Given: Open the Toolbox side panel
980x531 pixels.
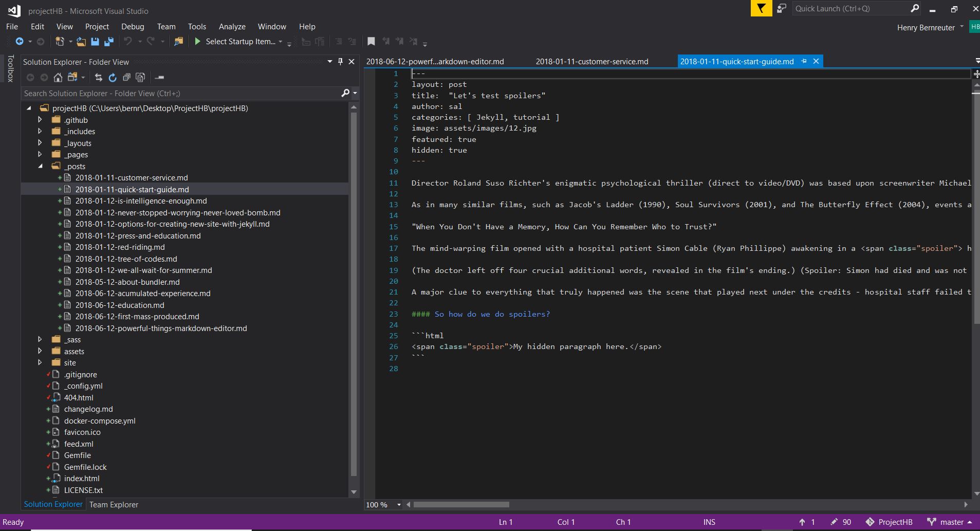Looking at the screenshot, I should click(10, 68).
